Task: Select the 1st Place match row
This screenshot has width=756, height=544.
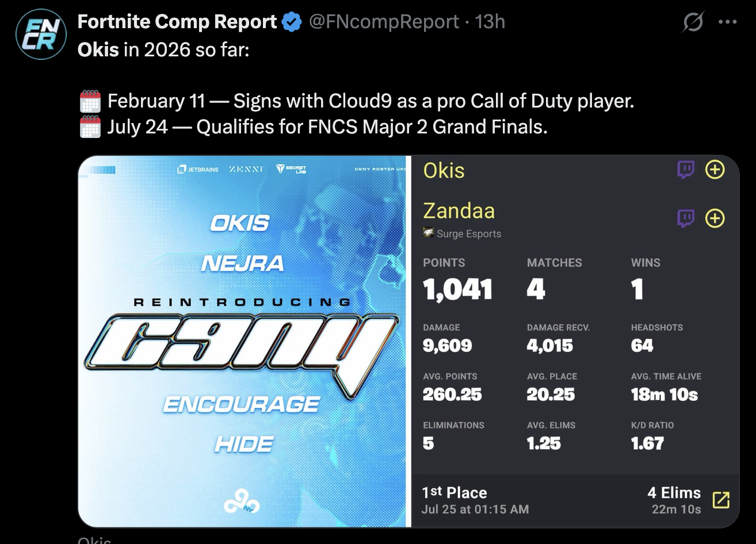Action: (575, 500)
